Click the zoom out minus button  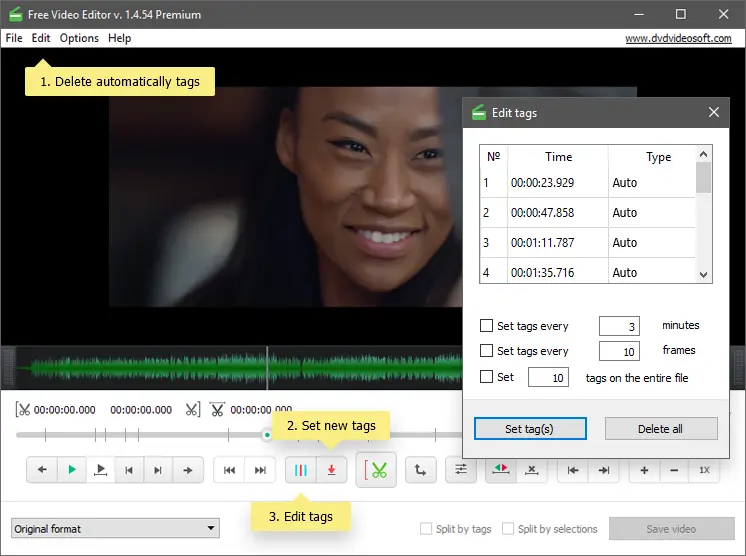click(674, 470)
